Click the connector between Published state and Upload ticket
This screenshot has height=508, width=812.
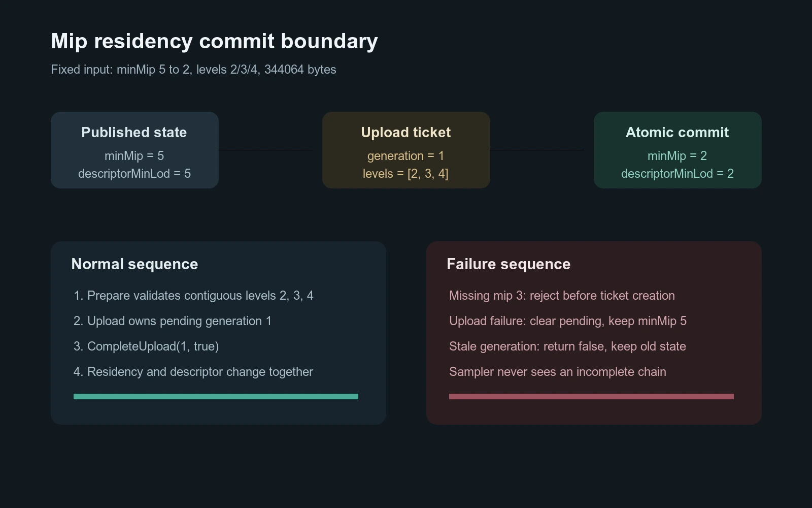click(x=265, y=150)
